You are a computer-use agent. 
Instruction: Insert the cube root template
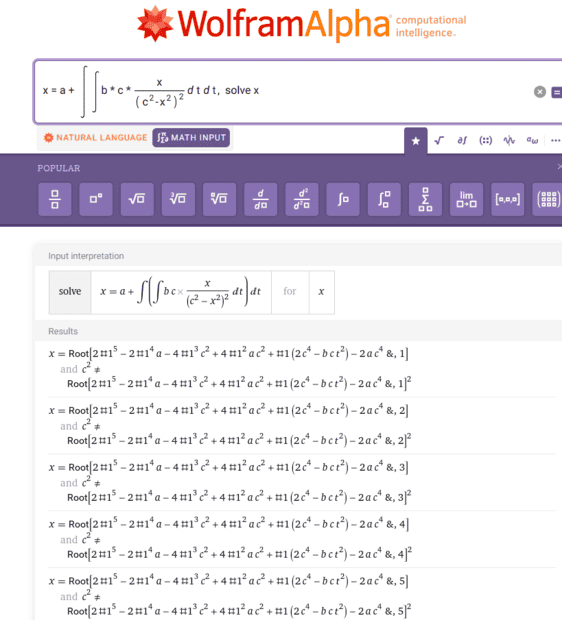pos(178,199)
